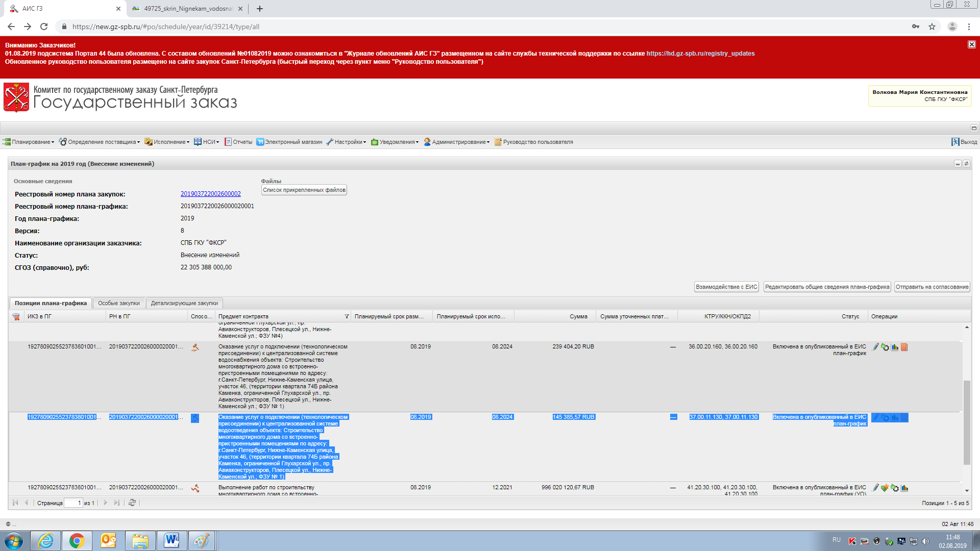This screenshot has width=980, height=551.
Task: Open Microsoft Word from the taskbar
Action: click(171, 540)
